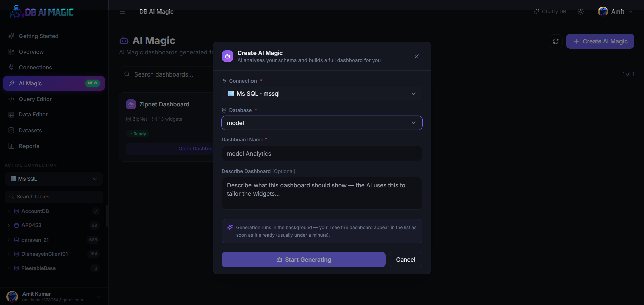Click the Datasets database icon
This screenshot has height=305, width=644.
(x=11, y=130)
